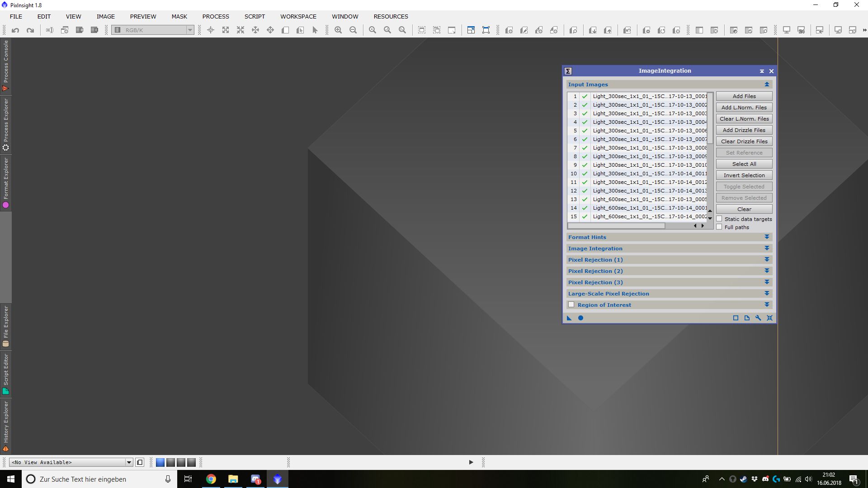The width and height of the screenshot is (868, 488).
Task: Toggle green checkmark for file row 15
Action: (x=585, y=216)
